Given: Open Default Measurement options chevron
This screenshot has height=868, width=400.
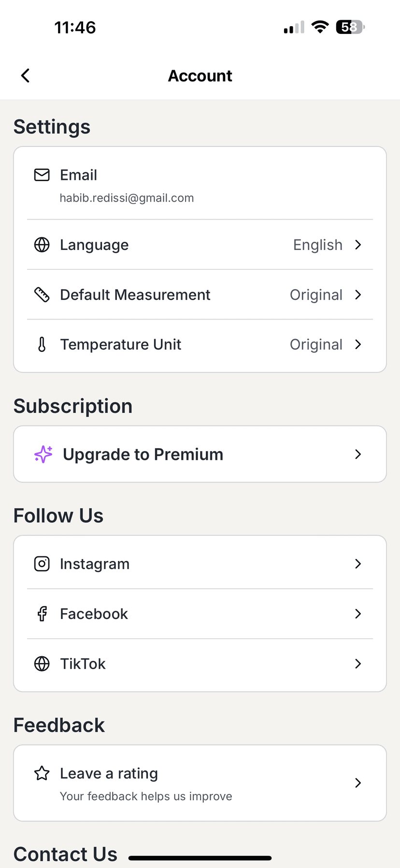Looking at the screenshot, I should coord(358,294).
